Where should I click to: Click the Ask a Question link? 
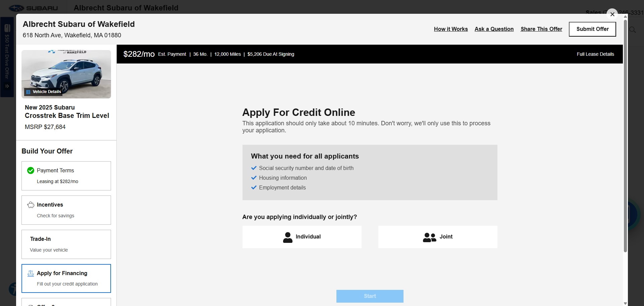pos(494,29)
